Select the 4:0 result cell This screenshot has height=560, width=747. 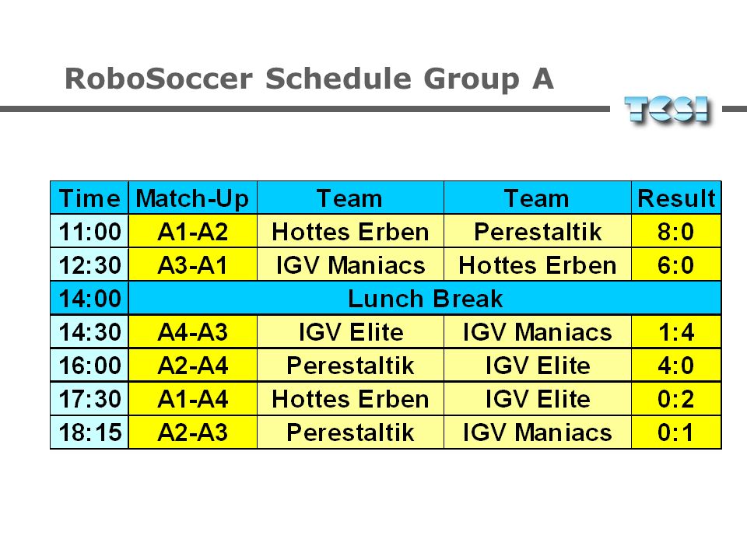[676, 365]
